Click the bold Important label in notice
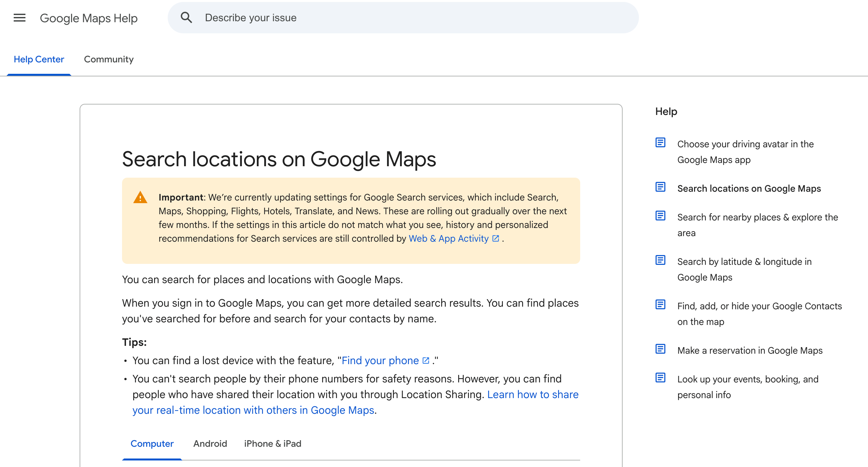The image size is (868, 467). pyautogui.click(x=181, y=197)
